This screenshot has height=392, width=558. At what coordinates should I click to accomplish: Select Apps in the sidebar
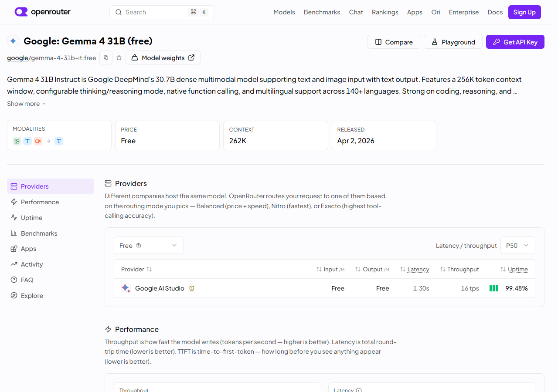[51, 249]
